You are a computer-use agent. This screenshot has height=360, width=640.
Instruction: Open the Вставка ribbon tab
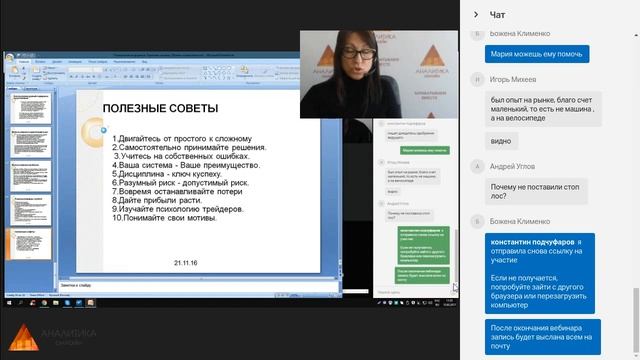40,62
